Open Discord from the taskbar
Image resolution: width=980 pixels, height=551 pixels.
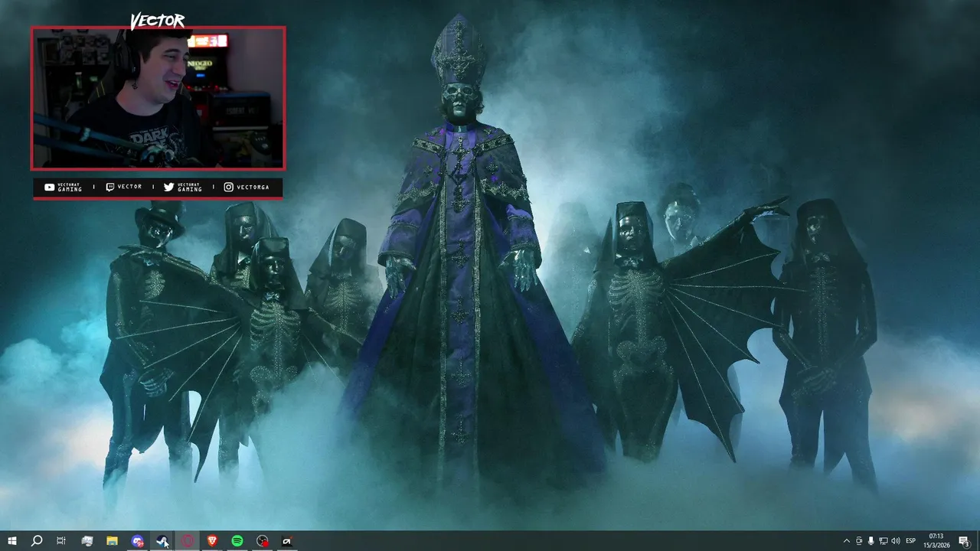point(137,541)
